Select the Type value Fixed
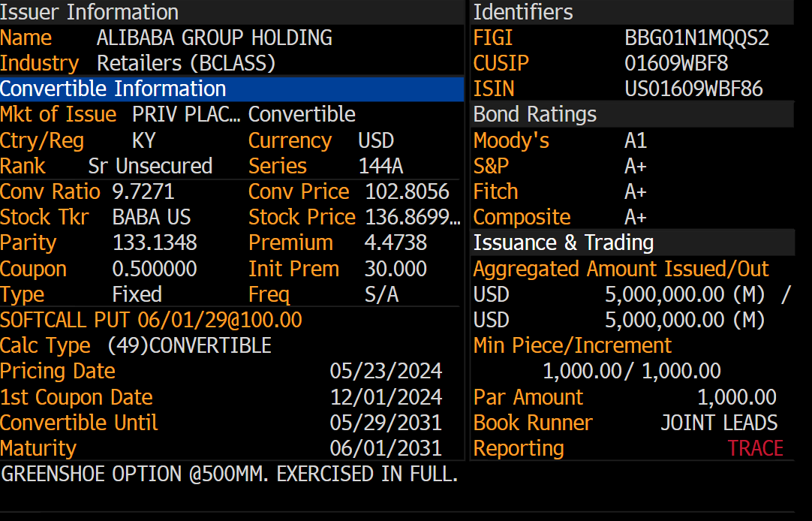The image size is (812, 521). click(137, 294)
